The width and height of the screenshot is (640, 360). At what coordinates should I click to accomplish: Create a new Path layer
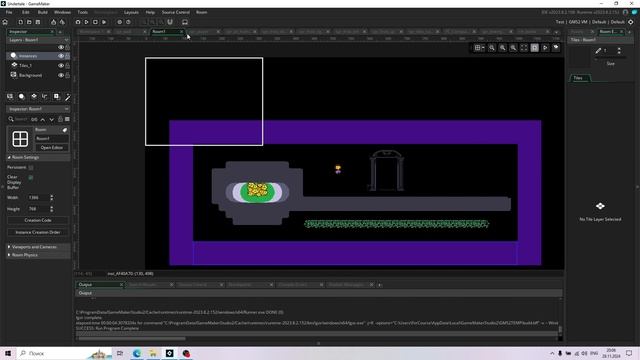(45, 96)
